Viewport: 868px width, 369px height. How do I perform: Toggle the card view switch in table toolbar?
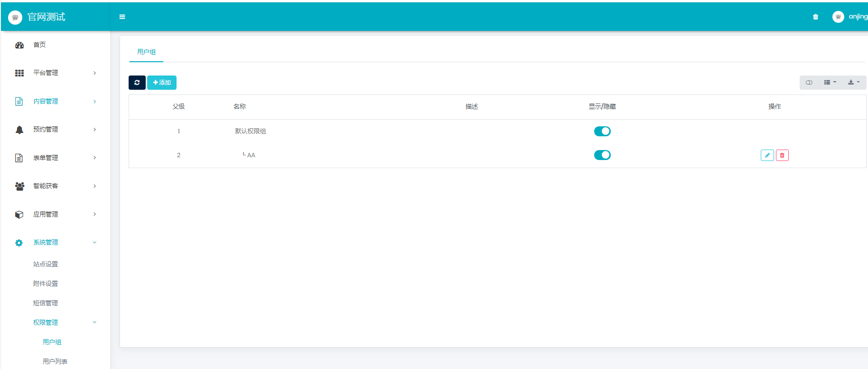coord(809,83)
